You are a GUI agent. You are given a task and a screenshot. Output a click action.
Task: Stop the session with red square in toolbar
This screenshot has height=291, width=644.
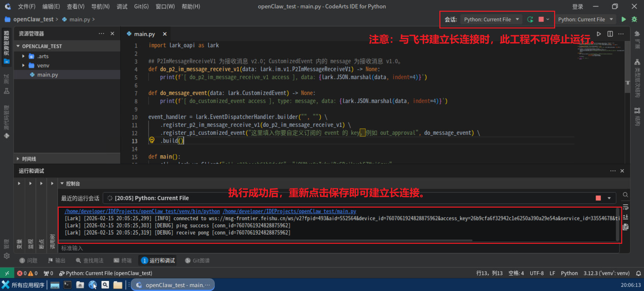click(x=541, y=19)
